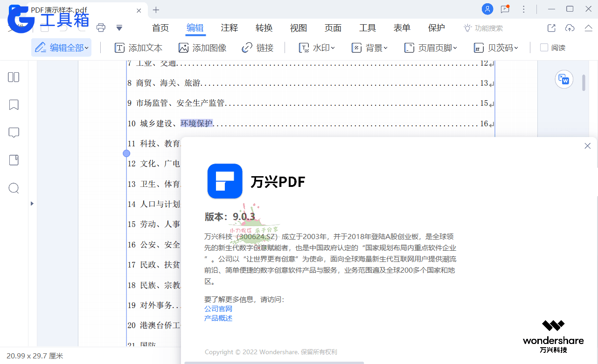
Task: Click the 添加文本 add text button
Action: (x=139, y=48)
